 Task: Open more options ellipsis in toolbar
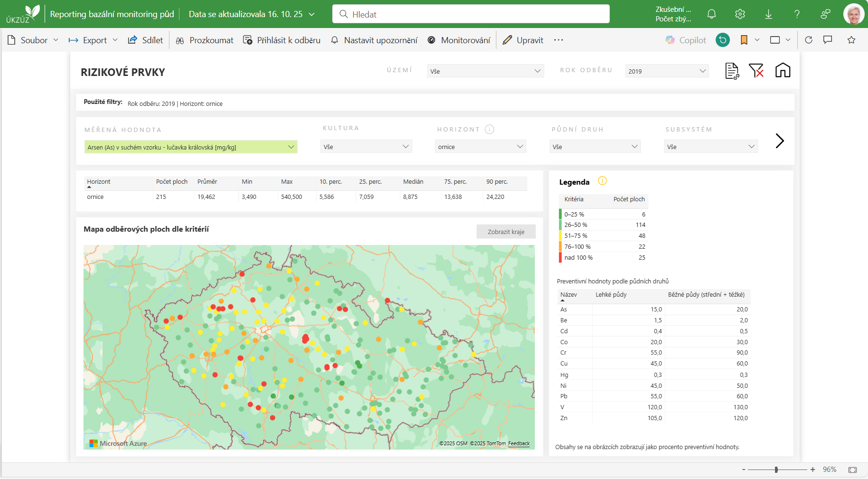[x=559, y=40]
